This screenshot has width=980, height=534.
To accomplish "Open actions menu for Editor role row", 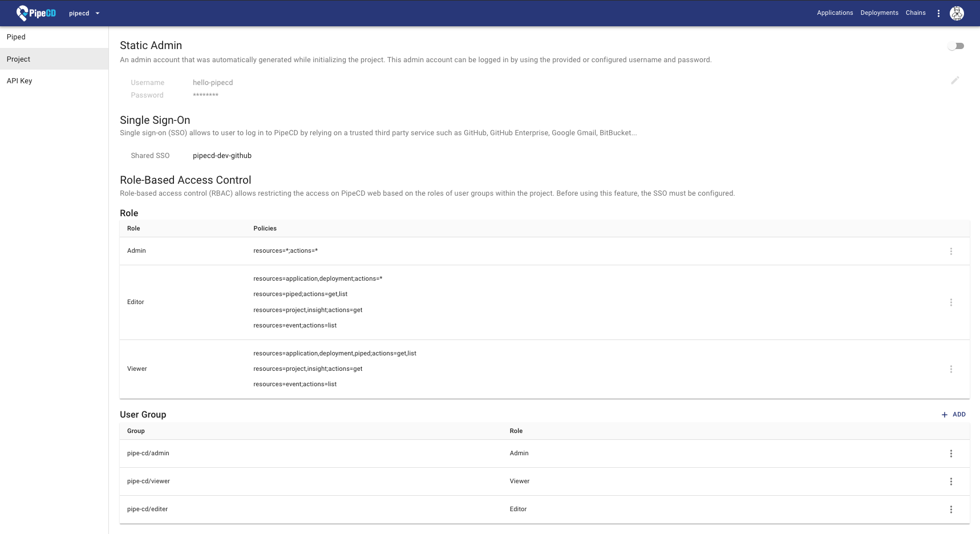I will [951, 302].
